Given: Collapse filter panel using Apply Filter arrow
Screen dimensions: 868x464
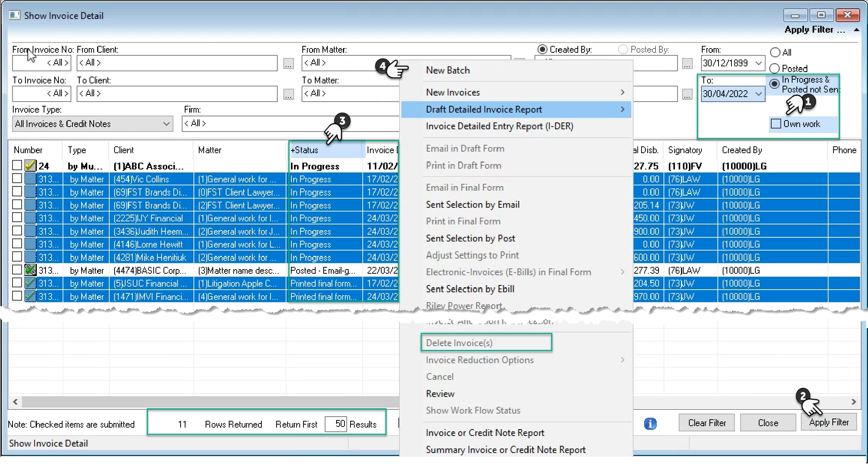Looking at the screenshot, I should coord(856,30).
